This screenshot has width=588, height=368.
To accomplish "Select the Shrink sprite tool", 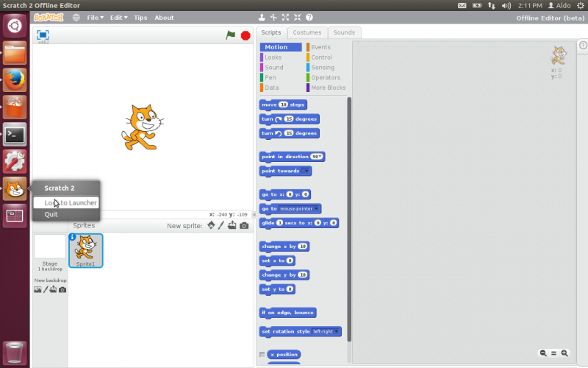I will pos(298,17).
